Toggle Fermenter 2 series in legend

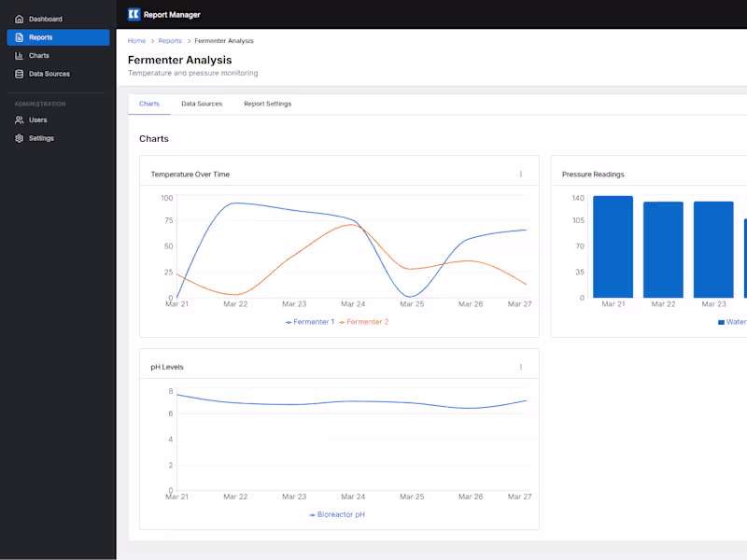(x=363, y=322)
